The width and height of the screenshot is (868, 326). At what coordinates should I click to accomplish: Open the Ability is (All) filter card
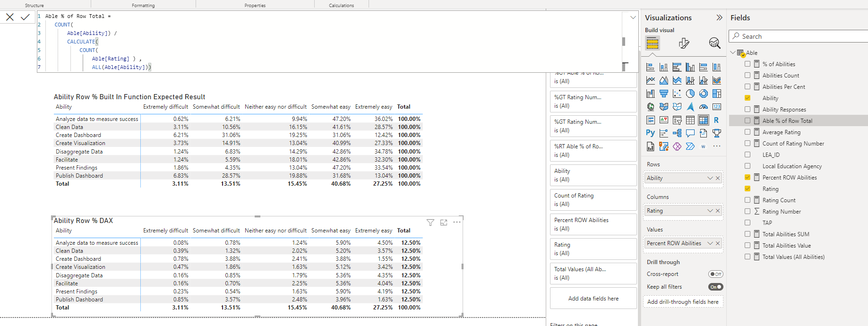pos(593,175)
